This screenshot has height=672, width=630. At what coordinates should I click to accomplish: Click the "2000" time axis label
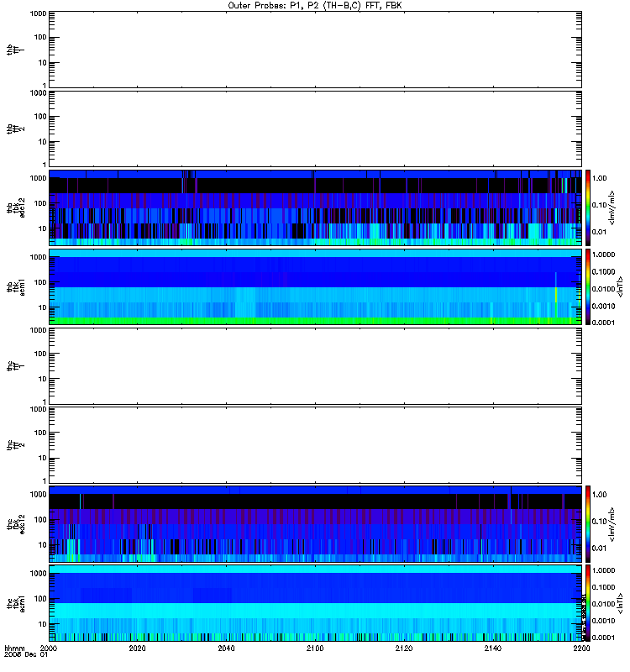(x=49, y=648)
